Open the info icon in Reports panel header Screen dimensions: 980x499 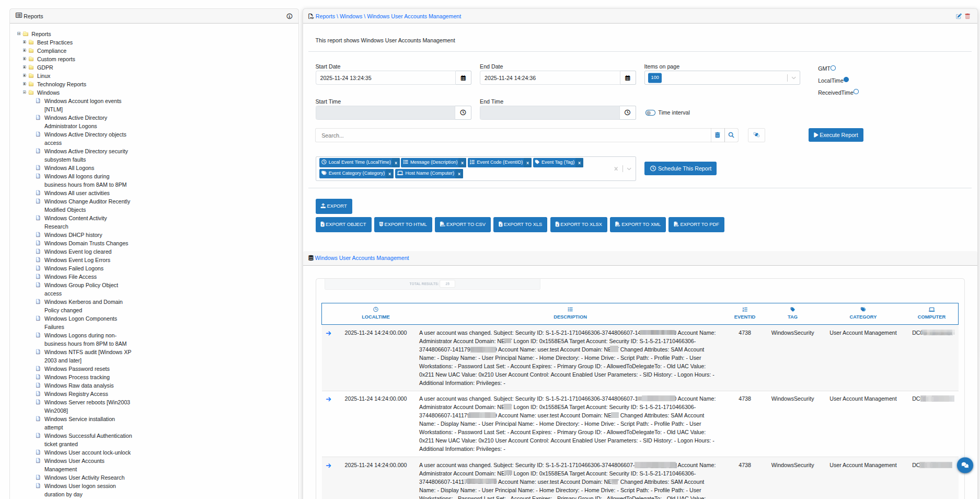coord(290,16)
